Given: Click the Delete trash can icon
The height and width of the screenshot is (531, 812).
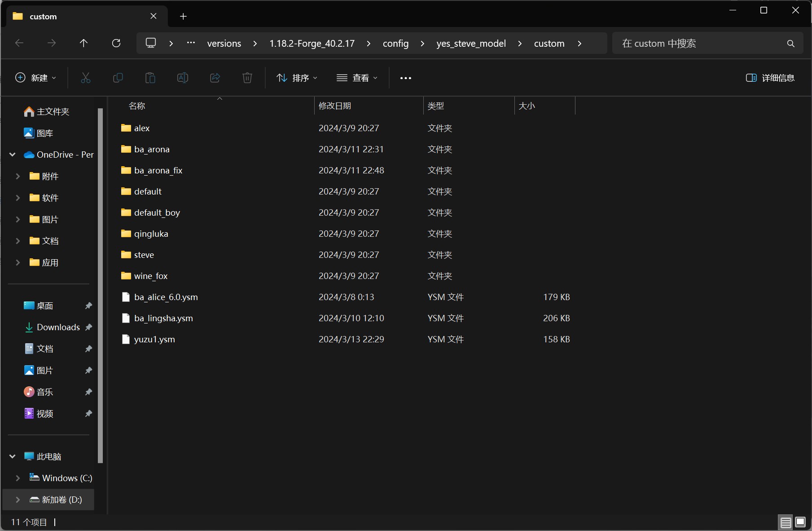Looking at the screenshot, I should click(x=247, y=78).
